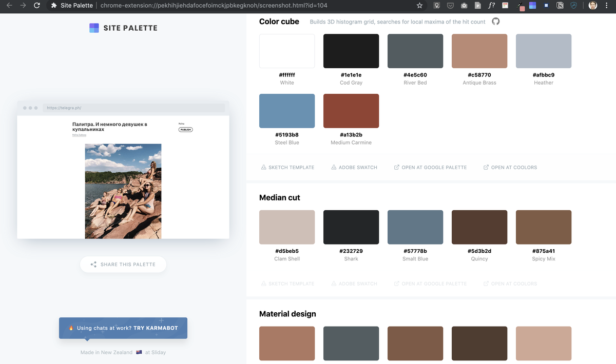The height and width of the screenshot is (364, 616).
Task: Select the Cod Gray #1e1e1e swatch
Action: coord(351,51)
